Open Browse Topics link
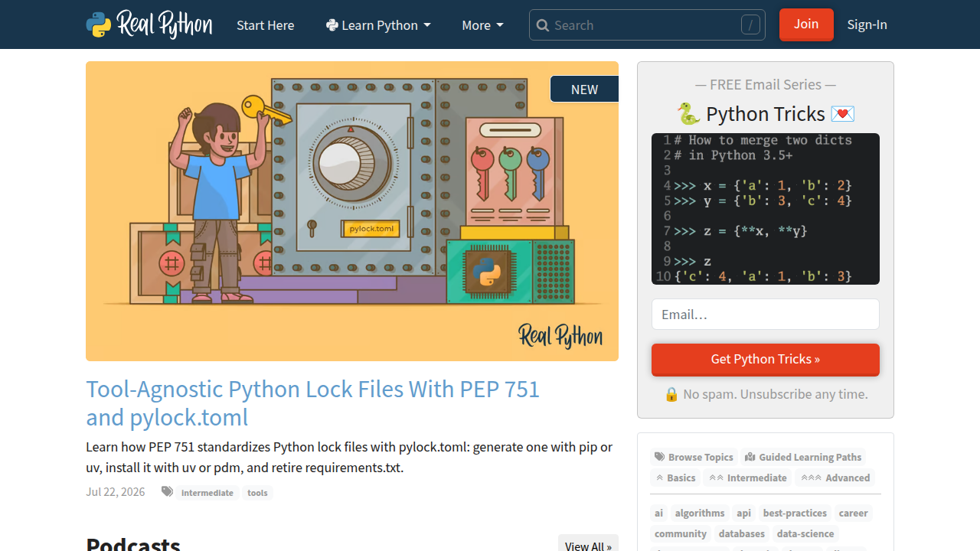The height and width of the screenshot is (551, 980). pyautogui.click(x=694, y=457)
